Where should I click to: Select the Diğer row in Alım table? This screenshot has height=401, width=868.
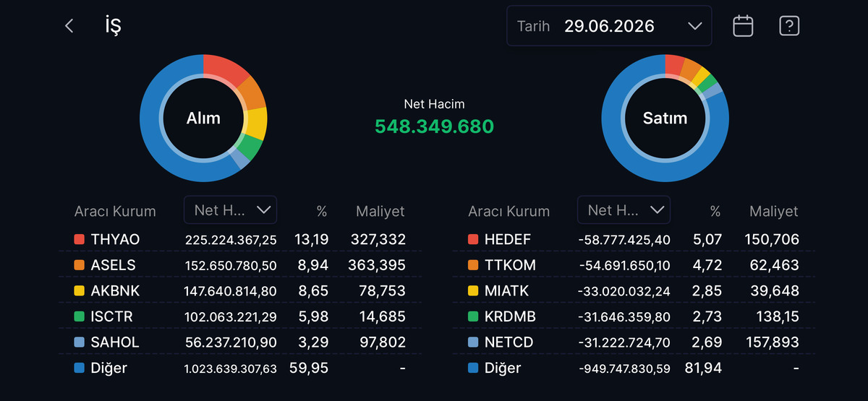240,368
